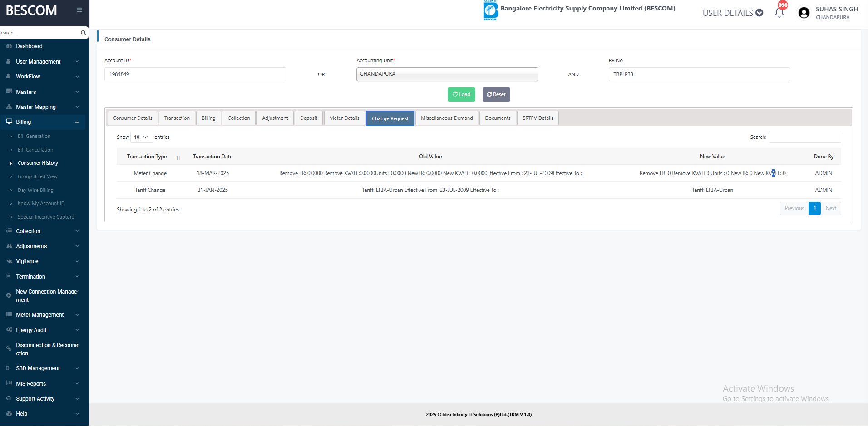Viewport: 868px width, 426px height.
Task: Open the notifications bell icon
Action: 779,13
